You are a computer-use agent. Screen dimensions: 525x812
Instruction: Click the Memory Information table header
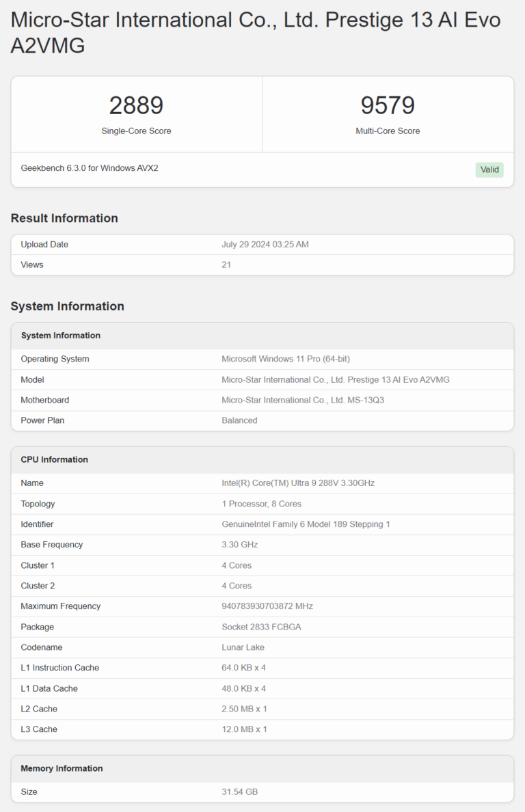(62, 768)
